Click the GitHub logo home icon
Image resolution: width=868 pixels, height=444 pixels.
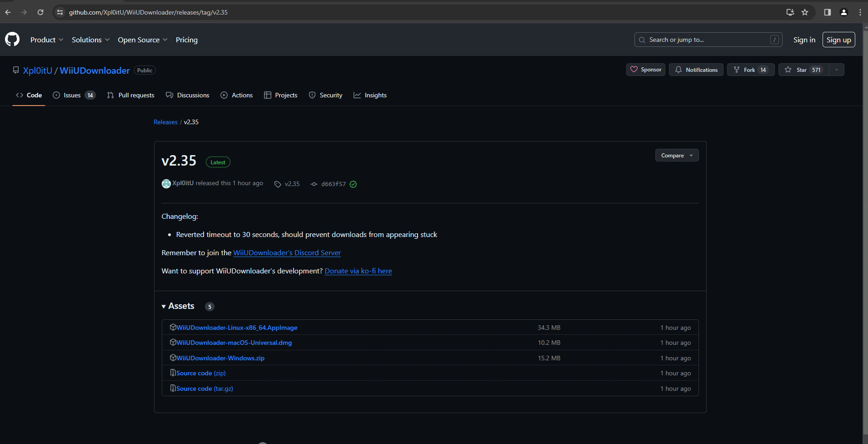(x=12, y=40)
